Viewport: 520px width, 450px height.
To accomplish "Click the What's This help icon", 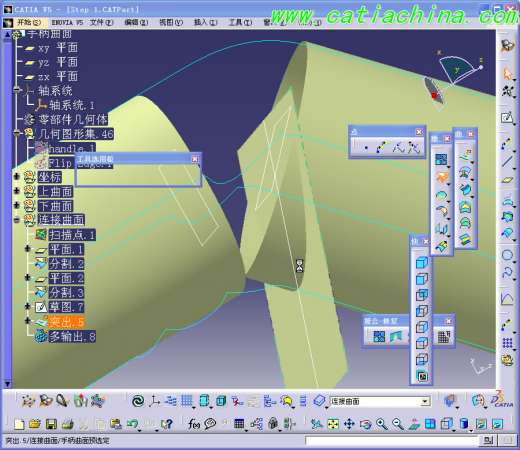I will [x=166, y=424].
